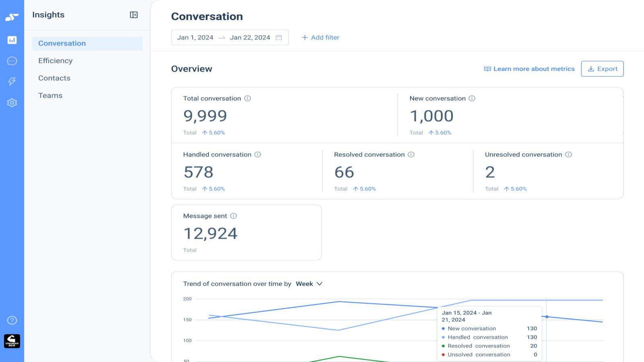Click info icon next to Message sent
644x362 pixels.
233,216
